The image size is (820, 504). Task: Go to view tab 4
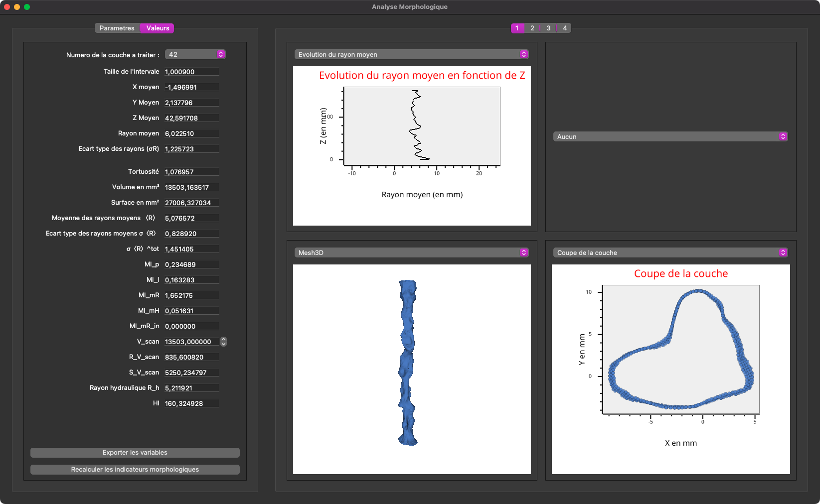pyautogui.click(x=565, y=28)
